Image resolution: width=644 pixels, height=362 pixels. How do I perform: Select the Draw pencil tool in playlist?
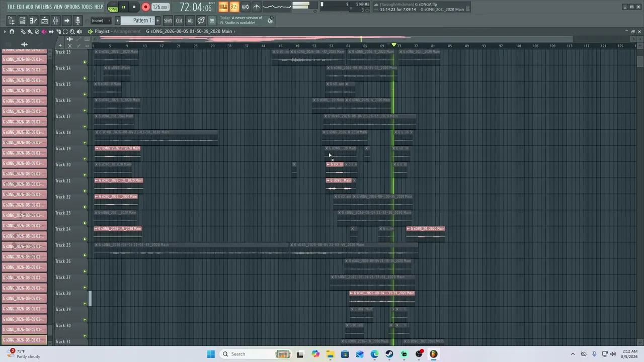pos(23,32)
